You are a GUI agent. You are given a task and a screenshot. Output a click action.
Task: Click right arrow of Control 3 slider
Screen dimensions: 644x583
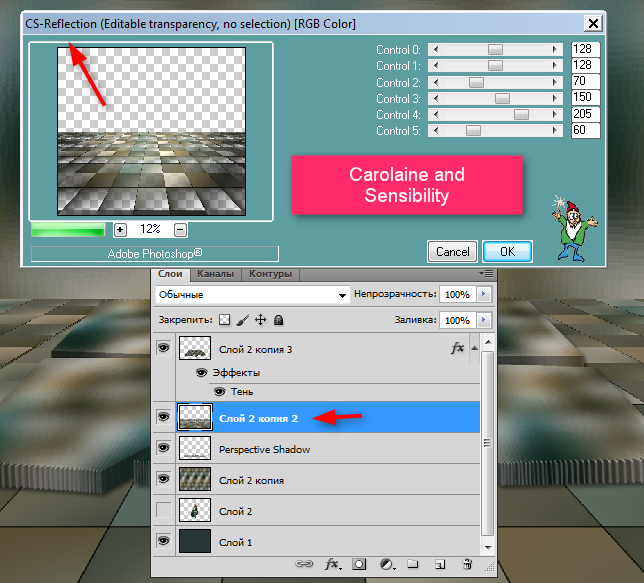coord(554,99)
